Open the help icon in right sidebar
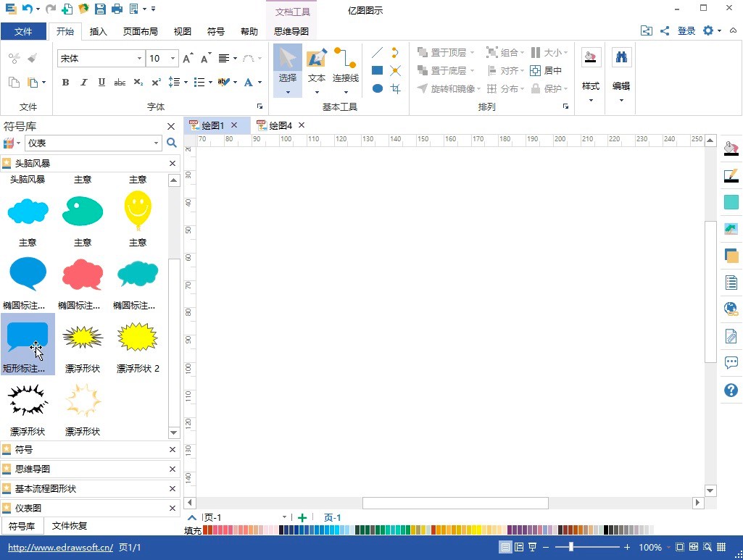The width and height of the screenshot is (743, 560). [x=731, y=390]
